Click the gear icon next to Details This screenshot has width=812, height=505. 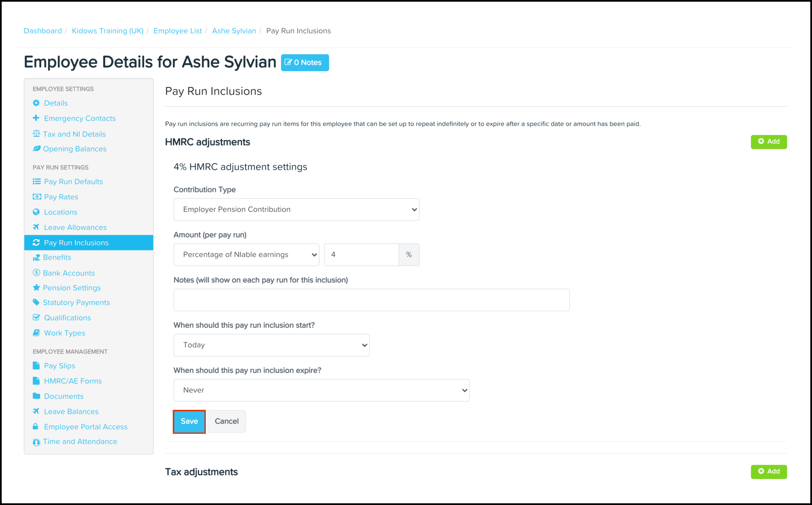(36, 103)
